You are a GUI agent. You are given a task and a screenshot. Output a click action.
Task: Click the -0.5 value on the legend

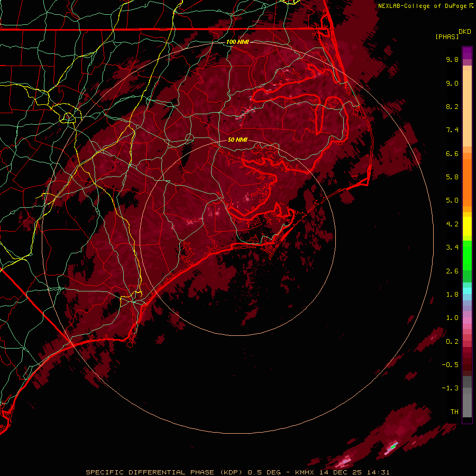click(450, 365)
